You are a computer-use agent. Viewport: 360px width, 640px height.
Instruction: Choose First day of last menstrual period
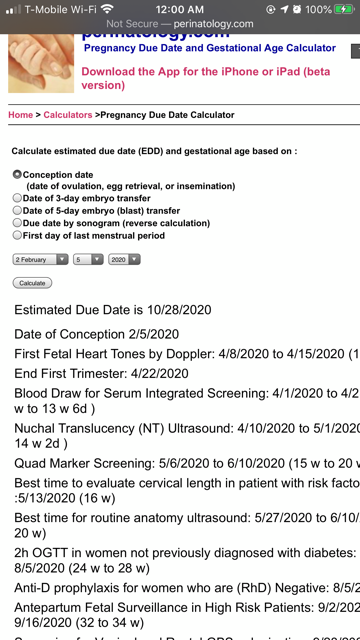[17, 236]
